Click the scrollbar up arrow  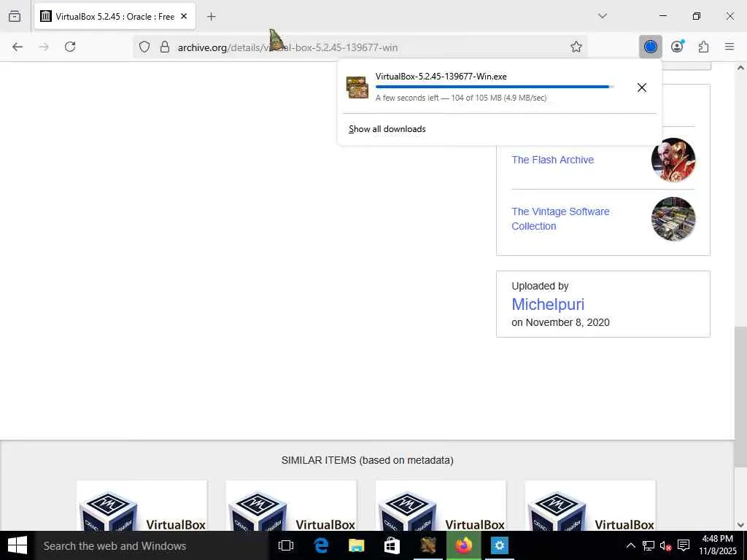740,68
